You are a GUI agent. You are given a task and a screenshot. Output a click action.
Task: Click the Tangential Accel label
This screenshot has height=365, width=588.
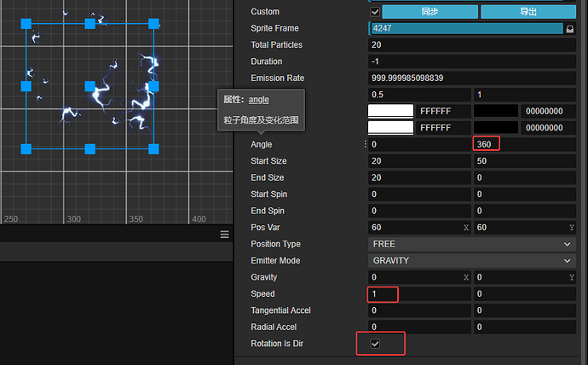pyautogui.click(x=280, y=310)
